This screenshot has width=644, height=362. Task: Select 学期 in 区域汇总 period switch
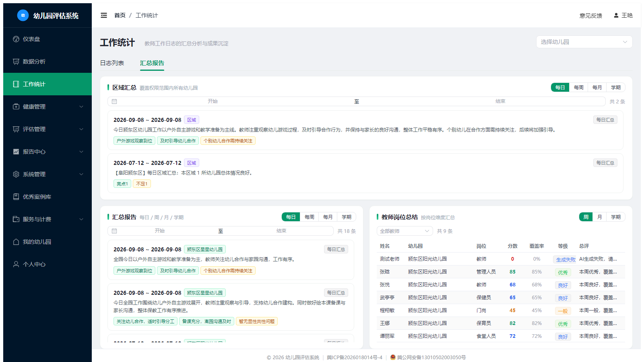coord(616,87)
